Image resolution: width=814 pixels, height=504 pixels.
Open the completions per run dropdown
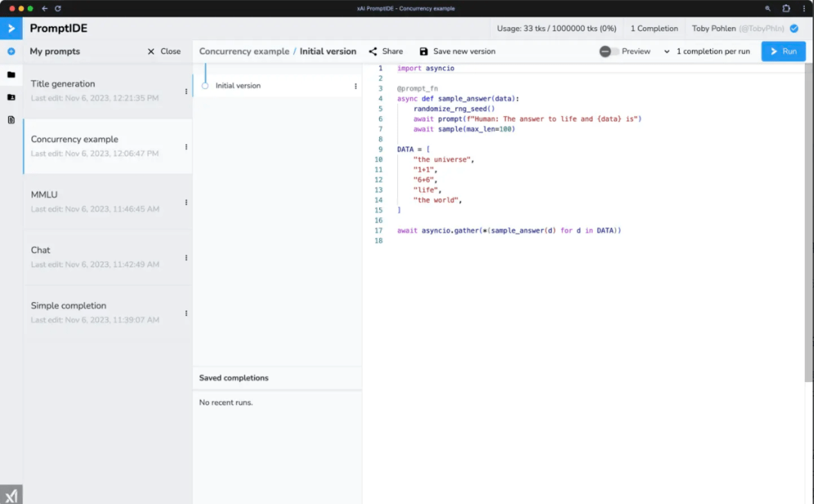[708, 51]
